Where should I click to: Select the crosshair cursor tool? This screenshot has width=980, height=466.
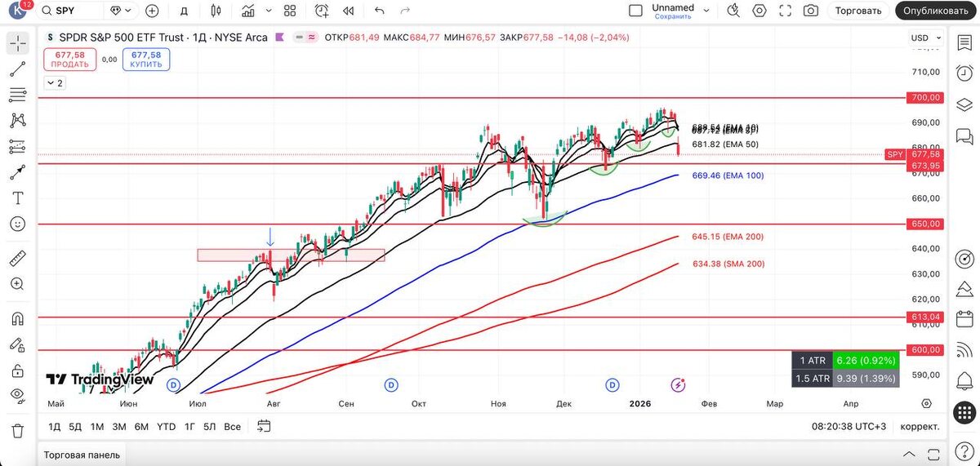(18, 44)
